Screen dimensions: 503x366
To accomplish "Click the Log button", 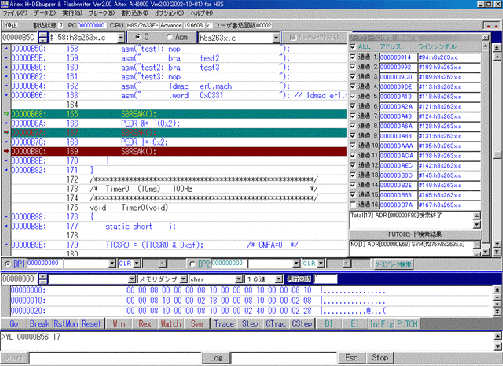I will [x=217, y=358].
